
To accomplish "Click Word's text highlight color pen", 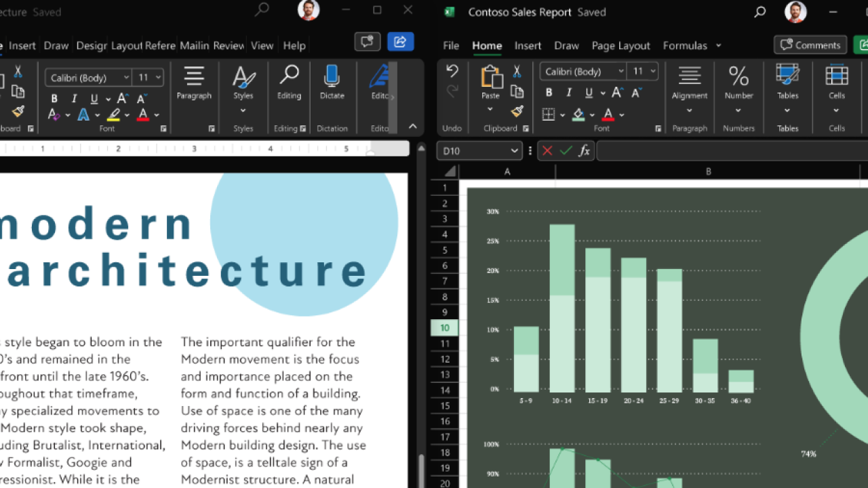I will click(x=113, y=115).
